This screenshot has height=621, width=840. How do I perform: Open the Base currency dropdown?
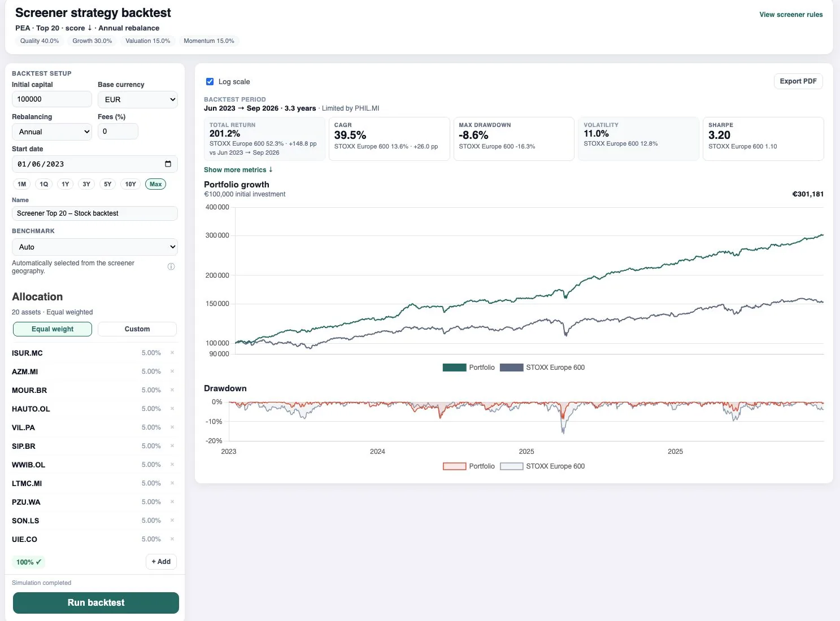tap(138, 99)
